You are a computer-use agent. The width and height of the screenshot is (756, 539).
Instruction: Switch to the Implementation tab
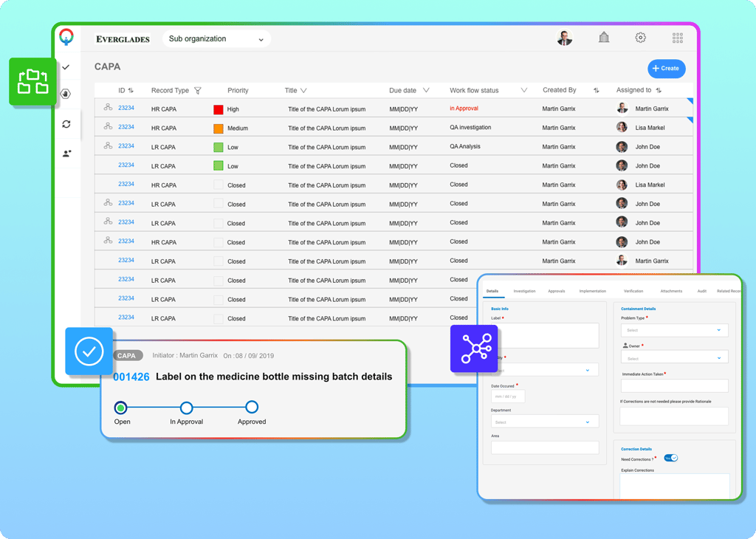pyautogui.click(x=593, y=291)
